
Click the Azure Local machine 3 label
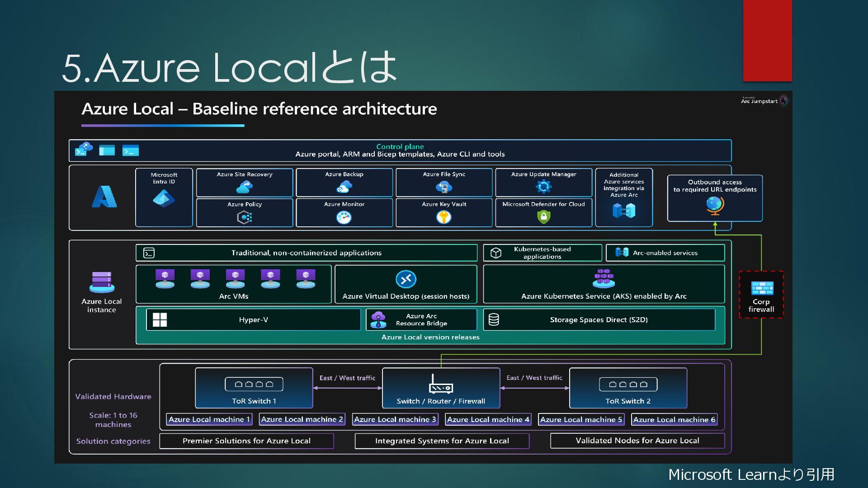(395, 420)
